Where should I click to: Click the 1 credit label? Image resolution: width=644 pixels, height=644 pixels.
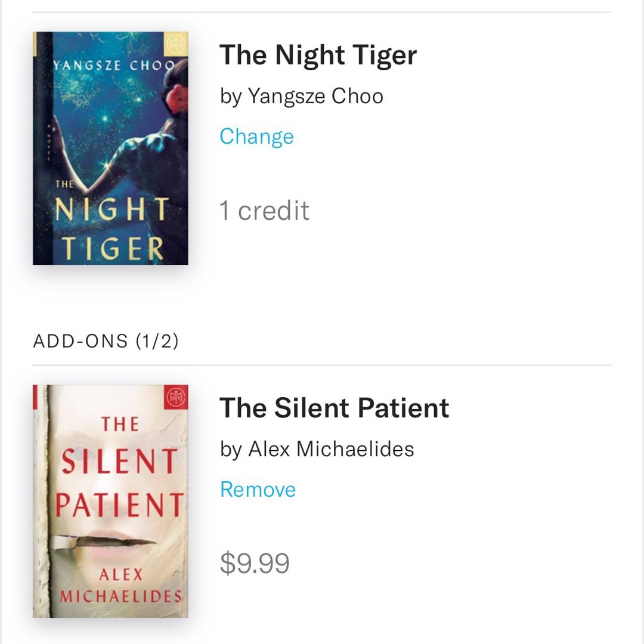[264, 210]
